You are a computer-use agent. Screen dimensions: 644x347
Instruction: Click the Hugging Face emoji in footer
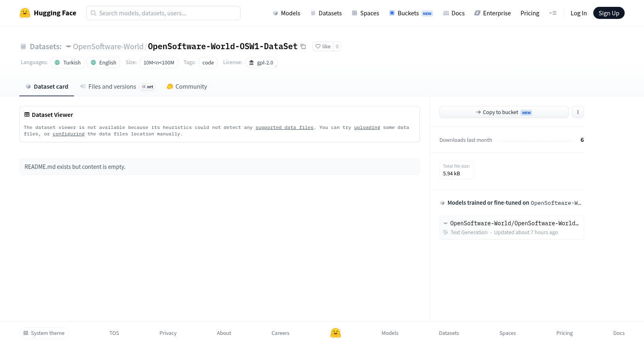(x=336, y=333)
